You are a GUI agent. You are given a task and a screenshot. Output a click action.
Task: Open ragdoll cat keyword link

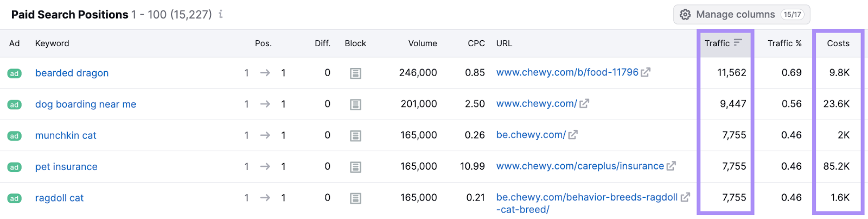click(59, 198)
